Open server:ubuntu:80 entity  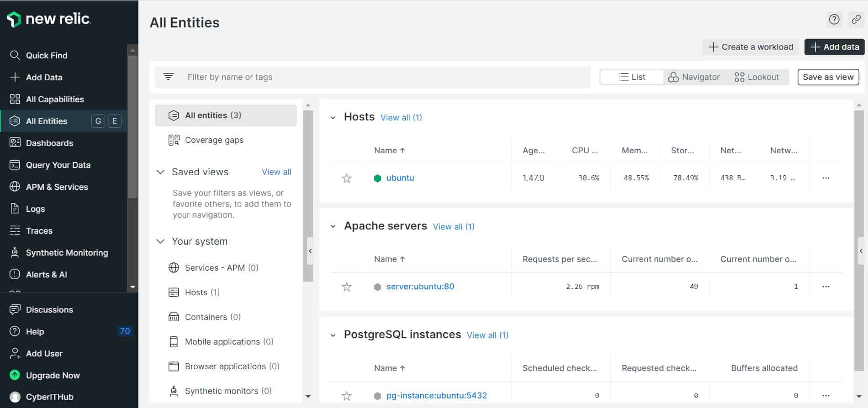pyautogui.click(x=420, y=287)
